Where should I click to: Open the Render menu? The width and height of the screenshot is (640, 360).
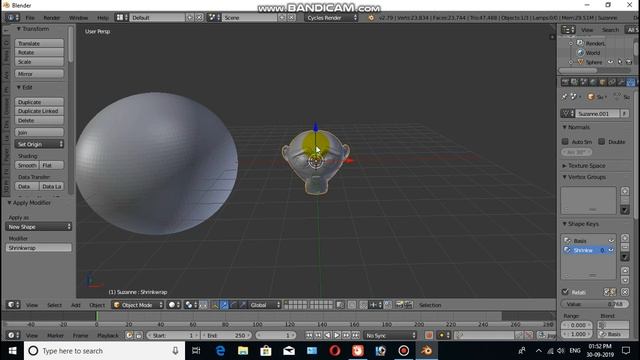coord(52,18)
